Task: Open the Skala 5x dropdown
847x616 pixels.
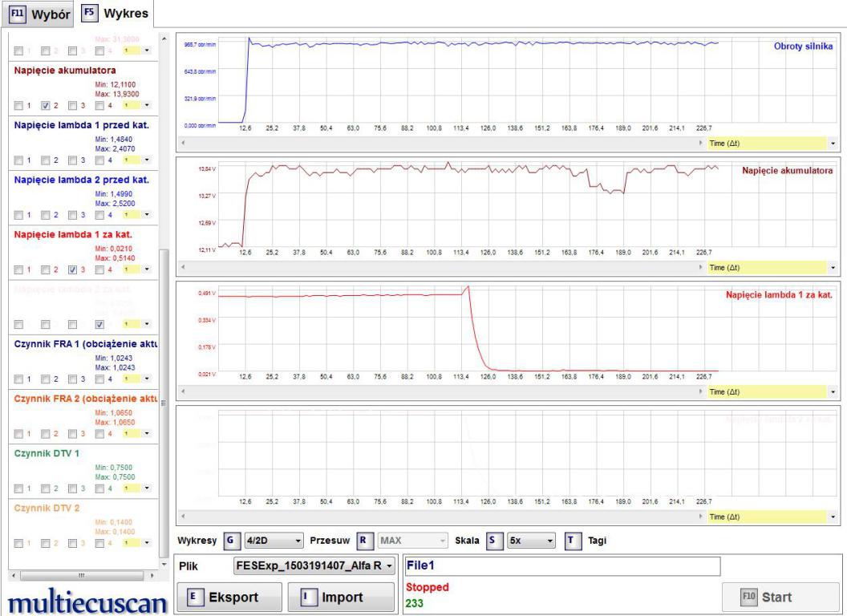Action: pos(532,541)
